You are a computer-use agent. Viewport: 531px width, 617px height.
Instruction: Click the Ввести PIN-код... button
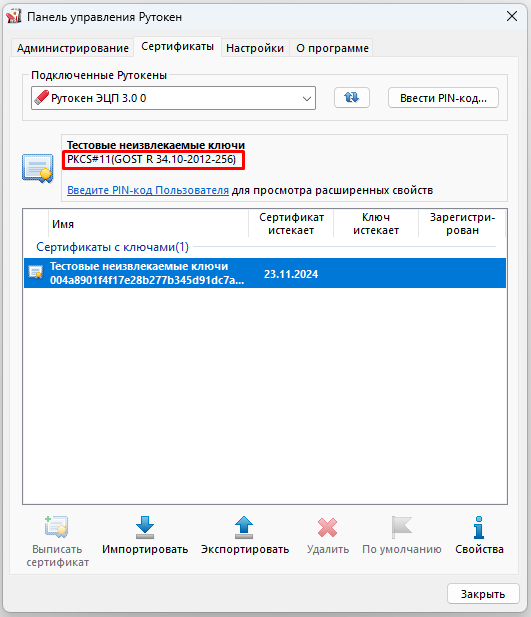point(444,98)
